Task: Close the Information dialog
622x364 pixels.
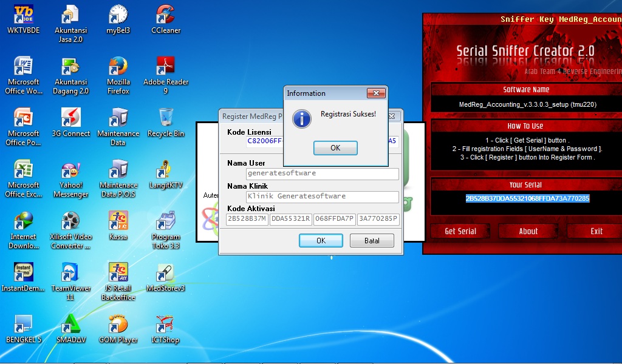Action: (x=376, y=93)
